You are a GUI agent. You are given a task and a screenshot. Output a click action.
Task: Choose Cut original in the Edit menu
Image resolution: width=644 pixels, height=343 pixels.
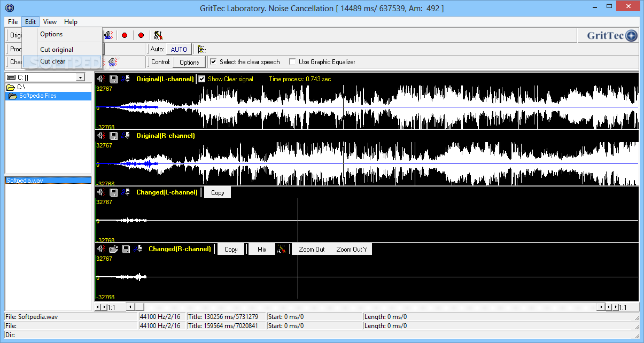(62, 50)
